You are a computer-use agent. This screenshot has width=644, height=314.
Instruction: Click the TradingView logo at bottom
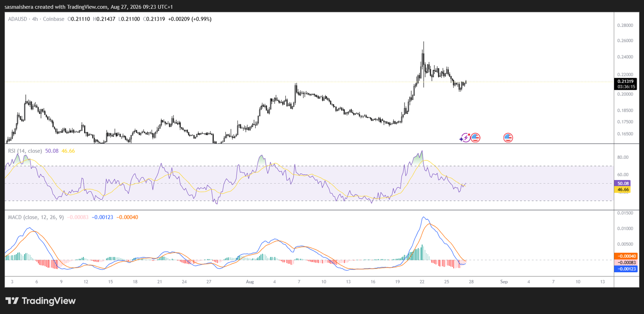[40, 301]
